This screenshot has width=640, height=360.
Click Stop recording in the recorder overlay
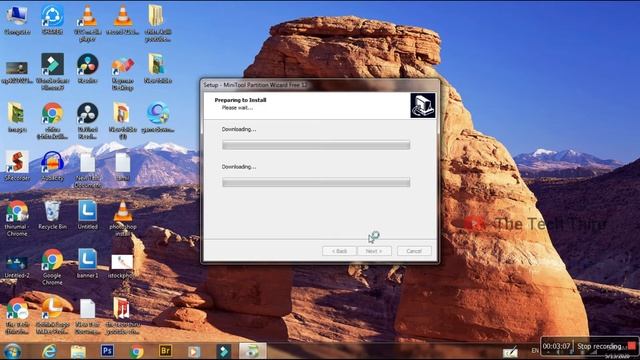599,347
